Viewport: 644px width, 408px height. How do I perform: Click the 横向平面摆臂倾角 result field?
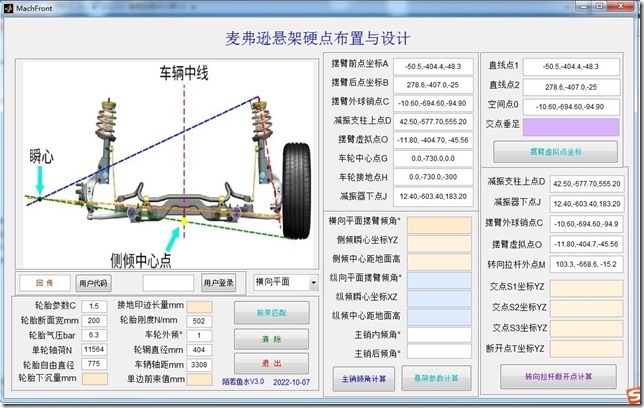tap(439, 225)
